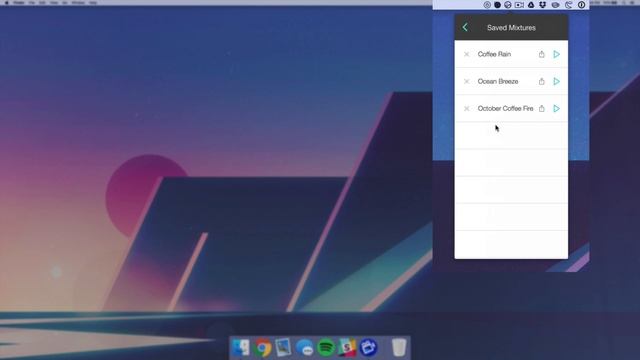Click the globe menu bar icon
640x360 pixels.
508,5
